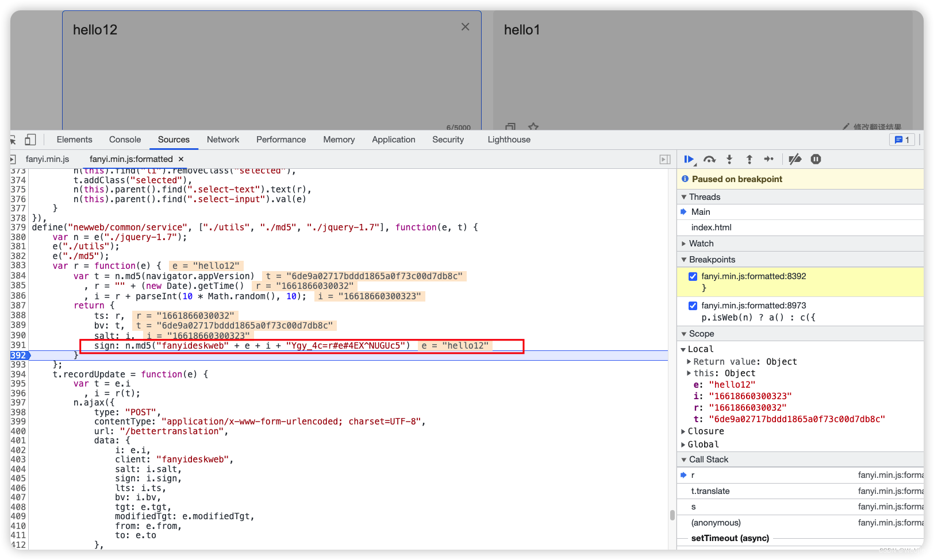Open the Memory tab
This screenshot has height=560, width=934.
[x=339, y=140]
